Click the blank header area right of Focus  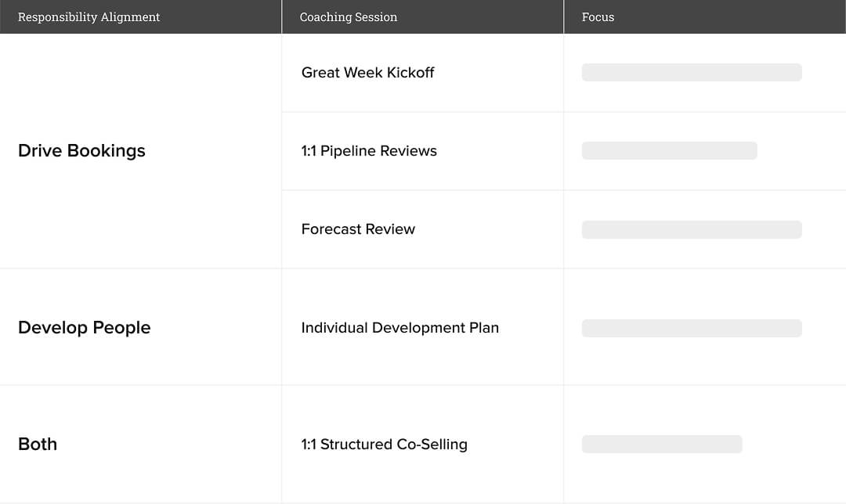(728, 16)
